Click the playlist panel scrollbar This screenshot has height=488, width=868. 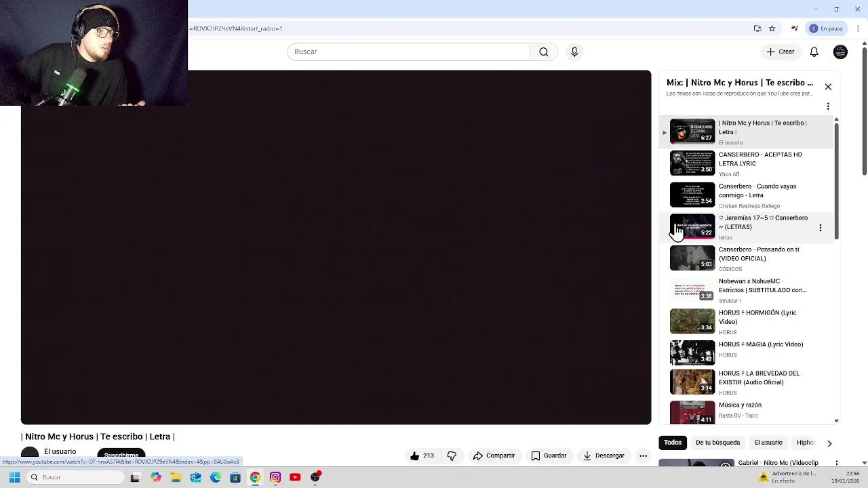[836, 180]
